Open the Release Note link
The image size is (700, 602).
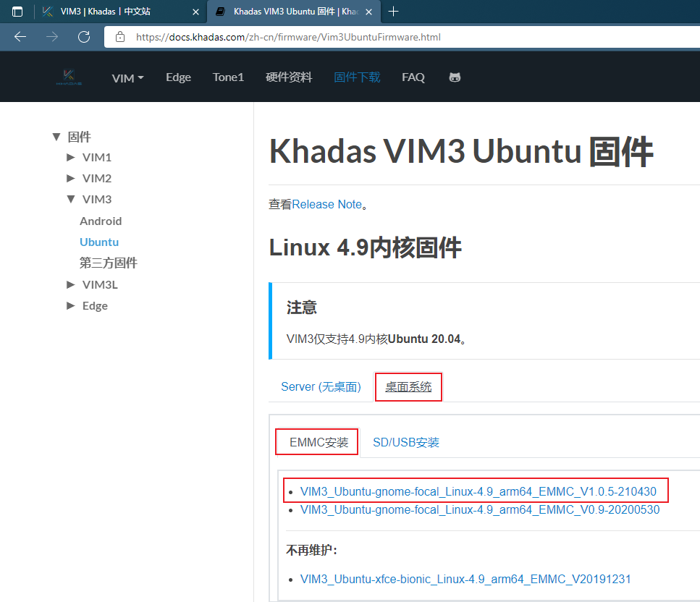[325, 204]
